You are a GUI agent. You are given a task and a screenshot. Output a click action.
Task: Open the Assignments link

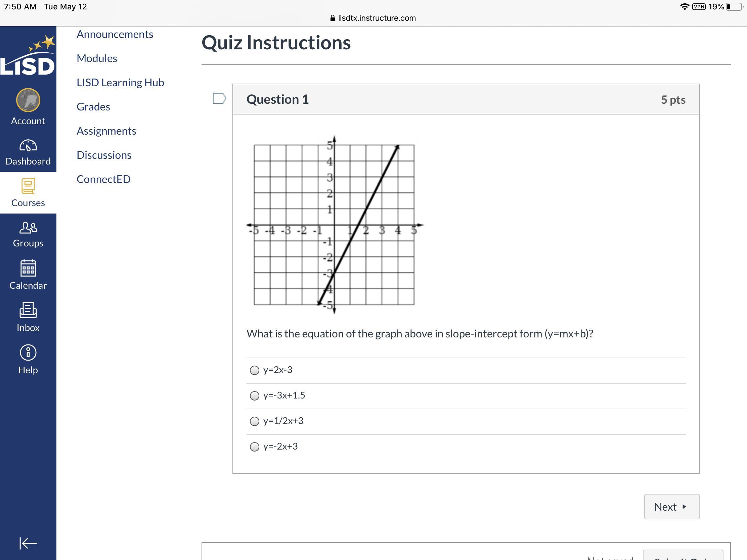tap(106, 131)
